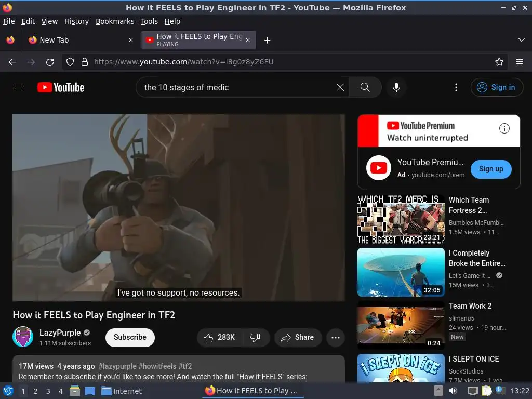The image size is (532, 399).
Task: Click 'Team Work 2' video title
Action: pyautogui.click(x=470, y=306)
